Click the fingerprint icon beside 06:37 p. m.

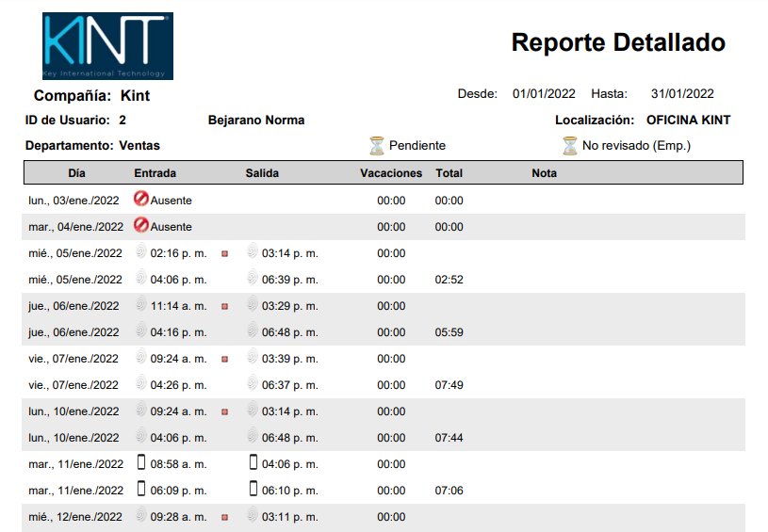click(253, 384)
